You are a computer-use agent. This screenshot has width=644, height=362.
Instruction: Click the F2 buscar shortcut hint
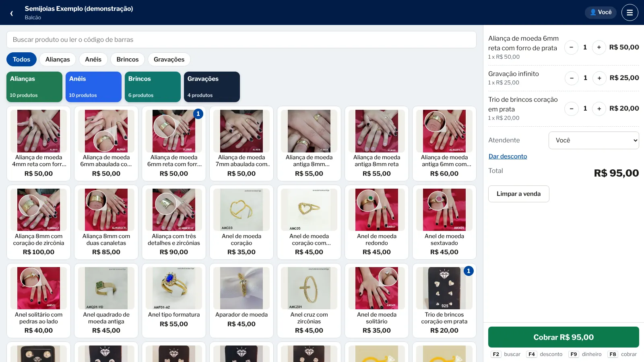[506, 354]
